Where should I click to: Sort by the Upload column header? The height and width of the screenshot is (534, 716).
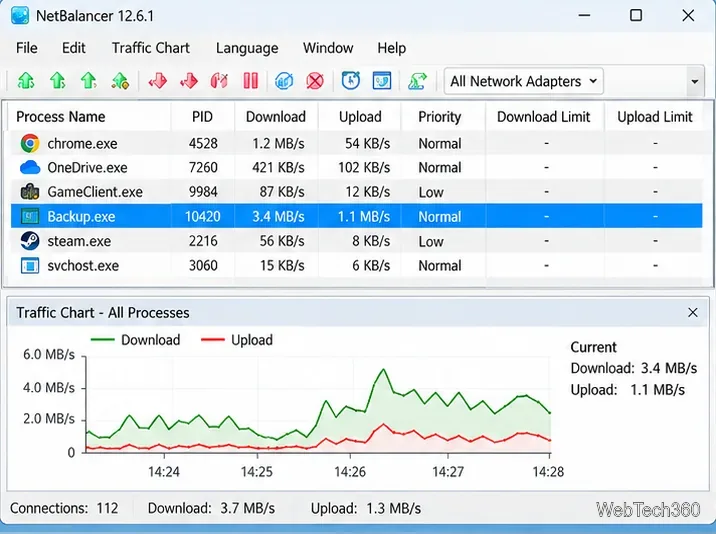point(360,117)
